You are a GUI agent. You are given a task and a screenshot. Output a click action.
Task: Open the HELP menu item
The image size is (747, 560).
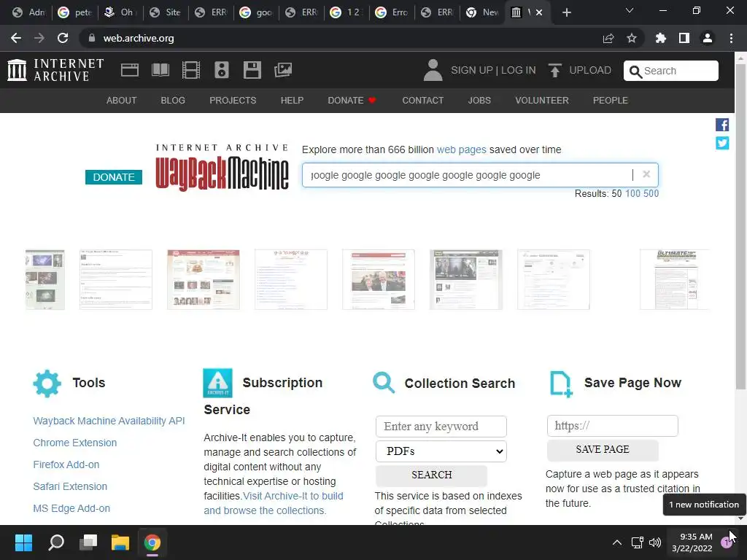click(292, 101)
